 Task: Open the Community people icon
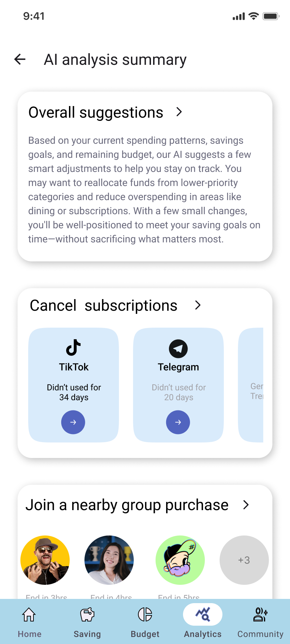point(260,615)
